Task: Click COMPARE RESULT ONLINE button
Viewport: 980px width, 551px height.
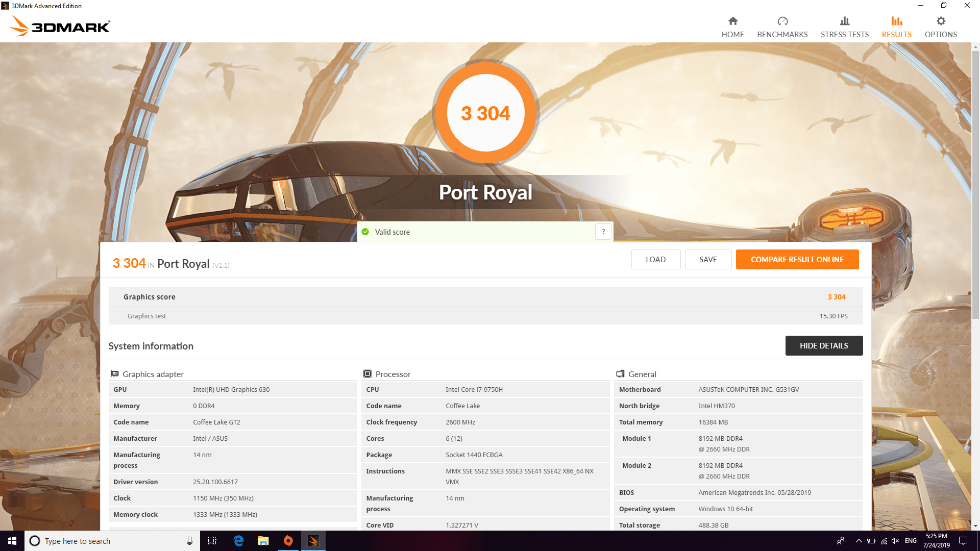Action: pyautogui.click(x=797, y=260)
